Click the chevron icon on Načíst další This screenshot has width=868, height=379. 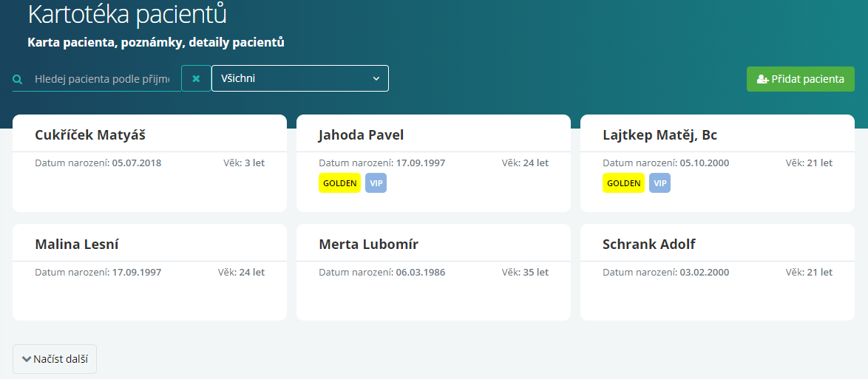click(26, 359)
